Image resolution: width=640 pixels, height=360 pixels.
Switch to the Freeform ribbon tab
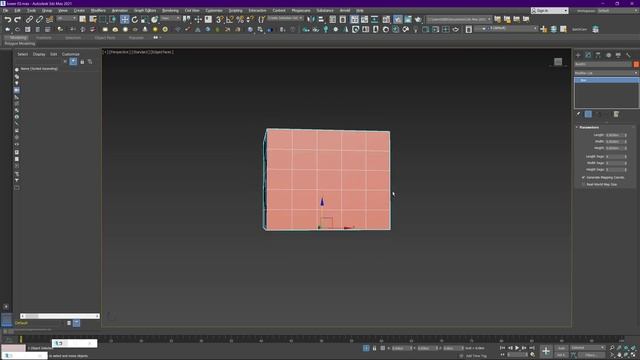44,38
